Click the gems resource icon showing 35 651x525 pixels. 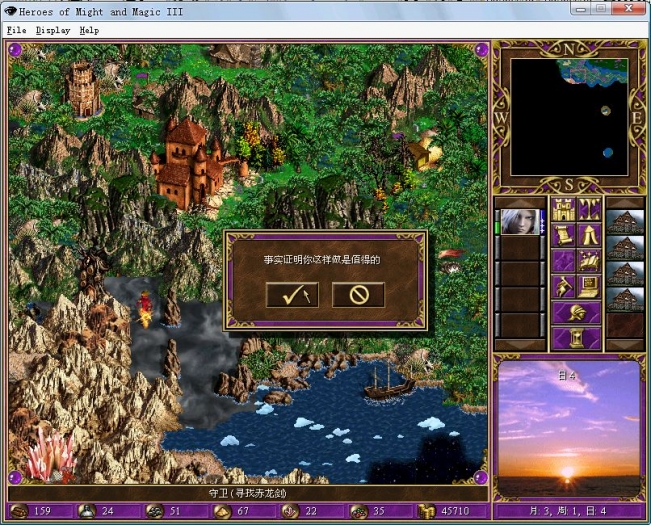click(357, 511)
